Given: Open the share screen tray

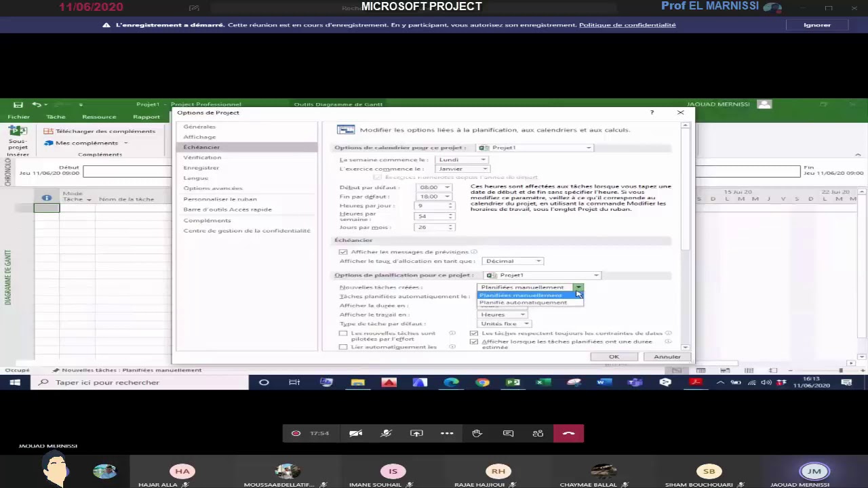Looking at the screenshot, I should click(x=416, y=433).
